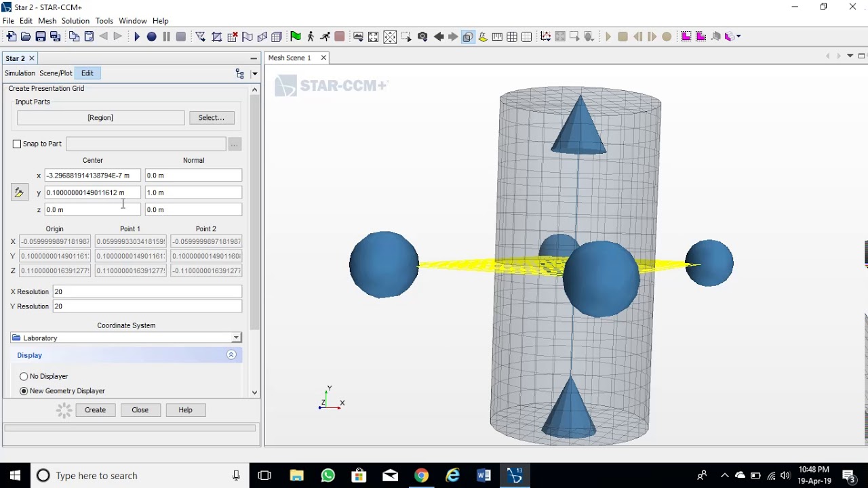
Task: Open a simulation with the folder icon
Action: (x=26, y=37)
